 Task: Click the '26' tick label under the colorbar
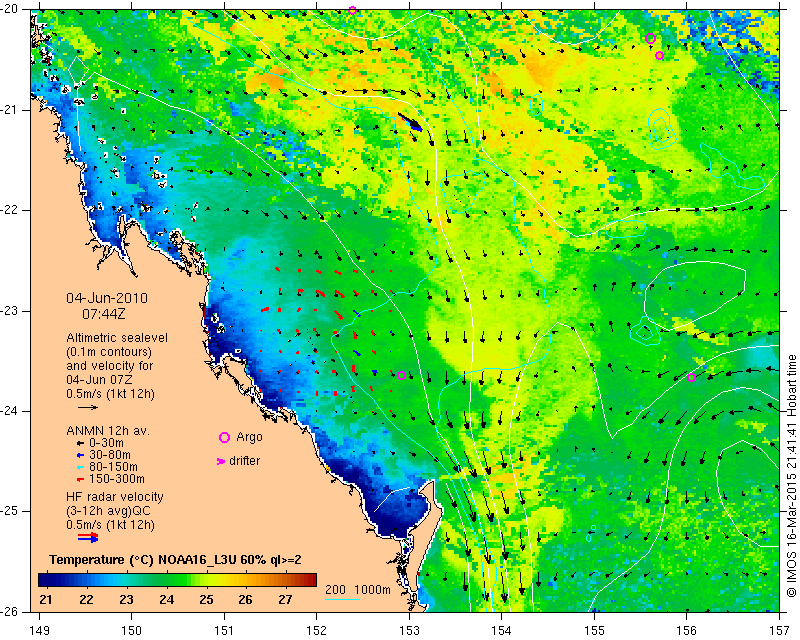(x=245, y=600)
